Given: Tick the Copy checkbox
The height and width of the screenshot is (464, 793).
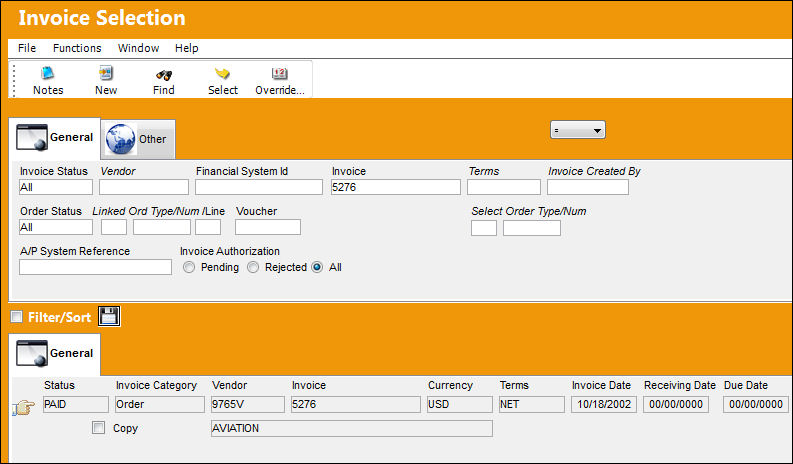Looking at the screenshot, I should [99, 428].
